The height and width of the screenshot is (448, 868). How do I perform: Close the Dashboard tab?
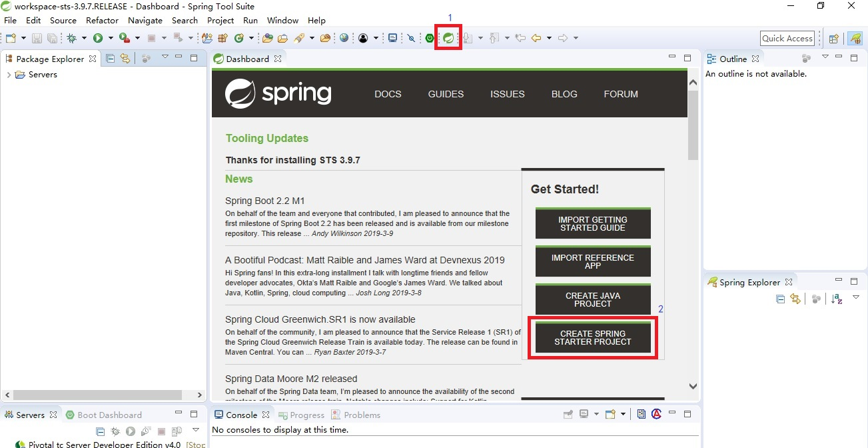point(278,59)
